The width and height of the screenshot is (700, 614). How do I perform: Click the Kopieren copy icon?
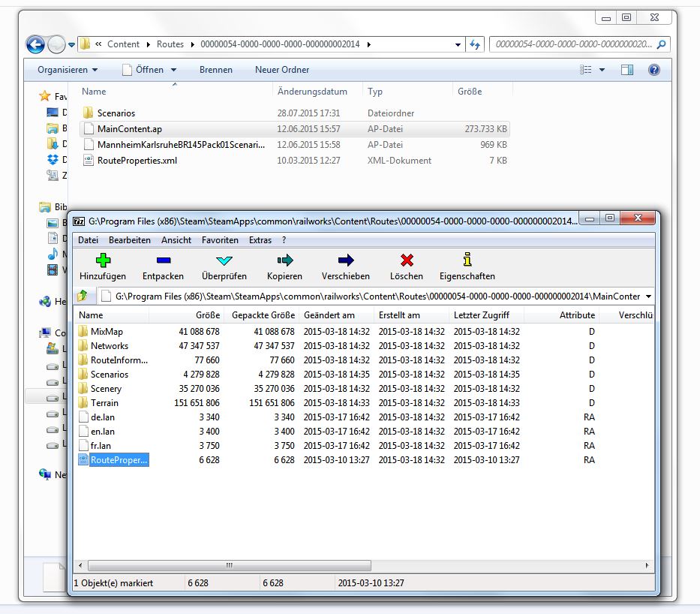point(285,260)
